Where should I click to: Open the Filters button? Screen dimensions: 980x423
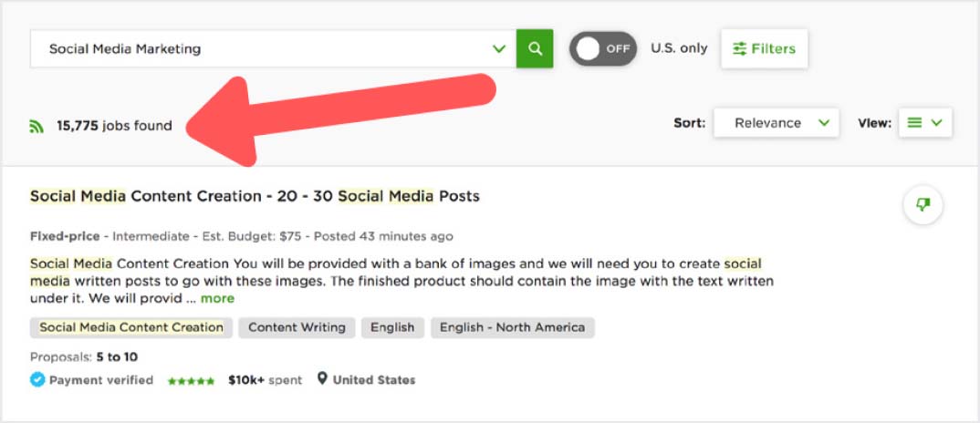(x=765, y=48)
